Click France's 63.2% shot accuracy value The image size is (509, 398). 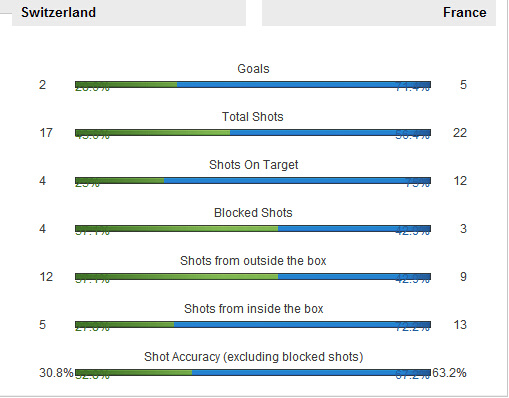(449, 373)
